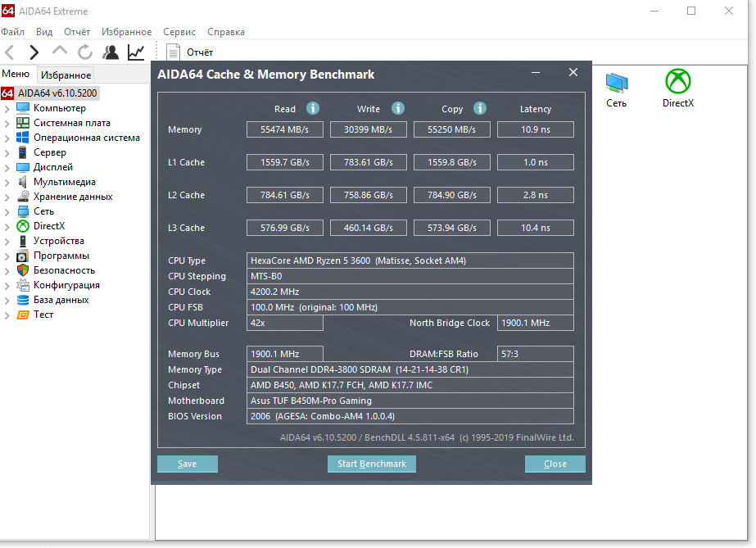This screenshot has height=548, width=756.
Task: Click the info icon next to Copy
Action: point(480,108)
